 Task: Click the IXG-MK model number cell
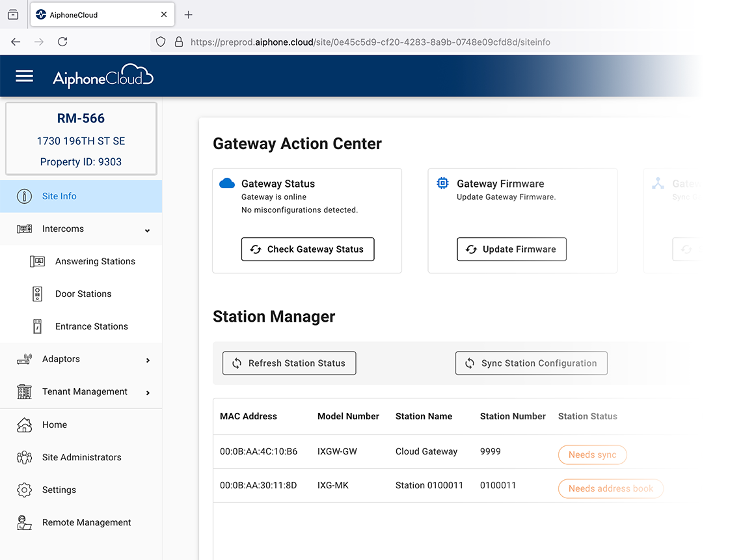pos(332,485)
